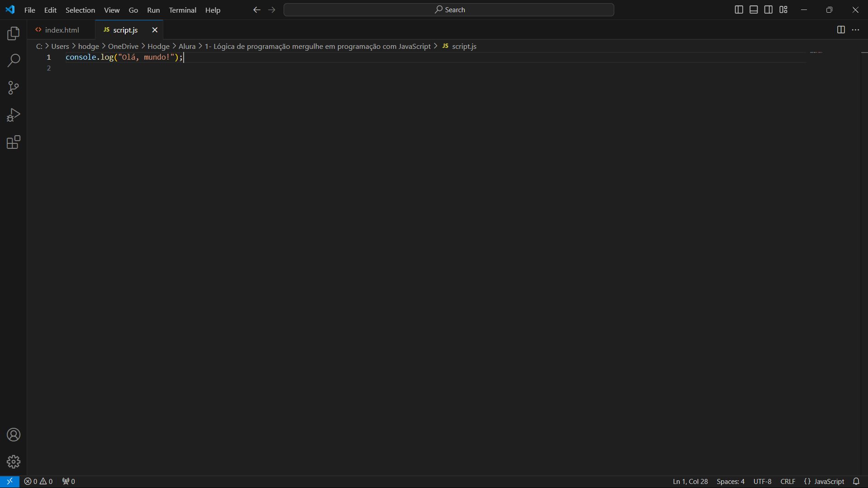Screen dimensions: 868x488
Task: Expand the Lógica de programação breadcrumb
Action: [x=318, y=46]
